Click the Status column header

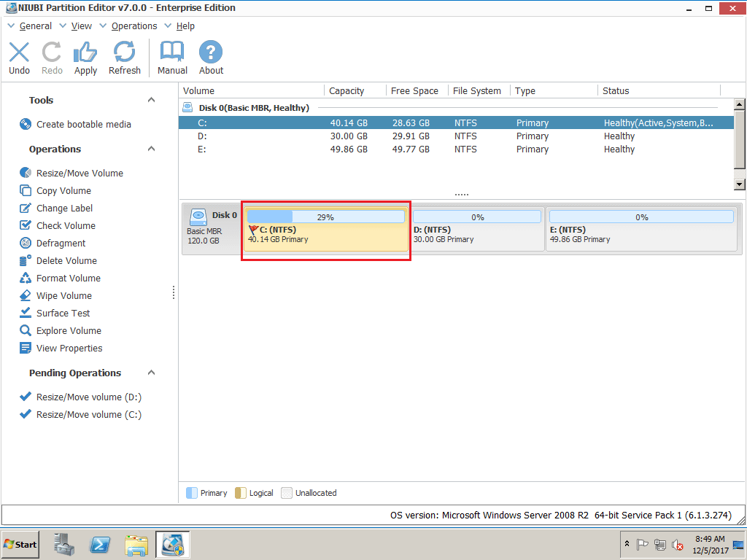pos(659,91)
